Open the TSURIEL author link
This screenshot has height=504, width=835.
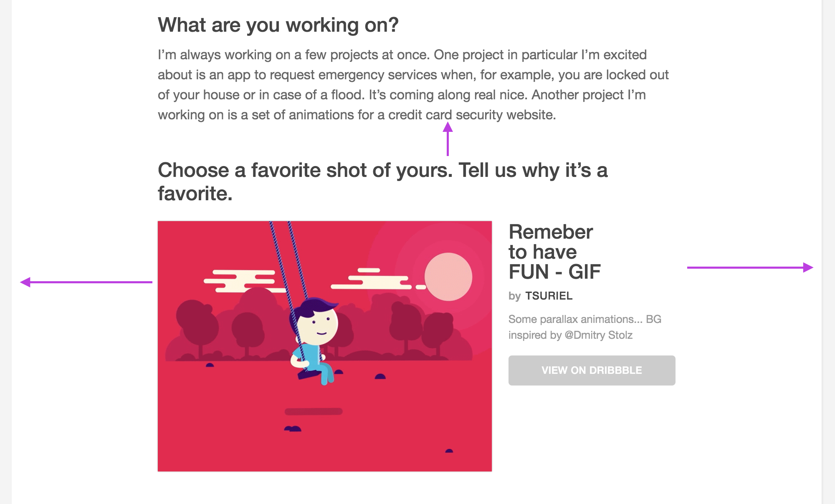click(549, 296)
